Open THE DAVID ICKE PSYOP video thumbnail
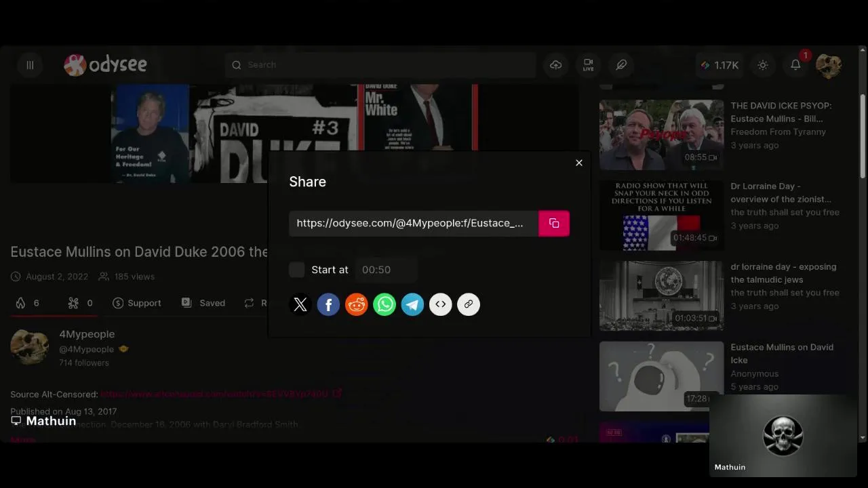 click(661, 135)
